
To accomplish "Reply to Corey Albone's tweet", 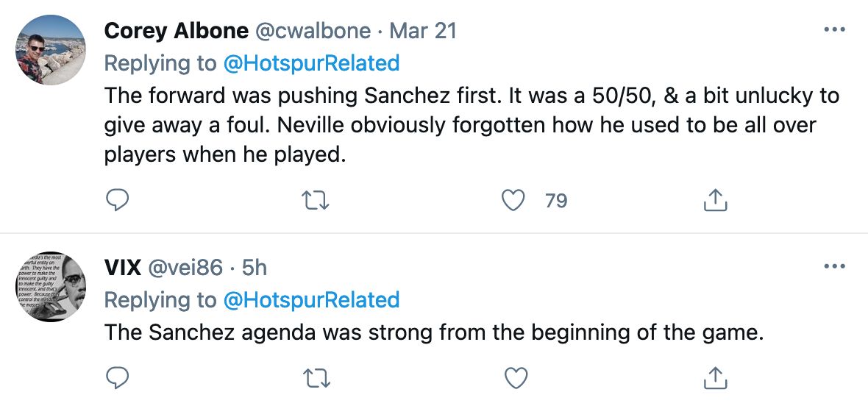I will click(x=118, y=200).
